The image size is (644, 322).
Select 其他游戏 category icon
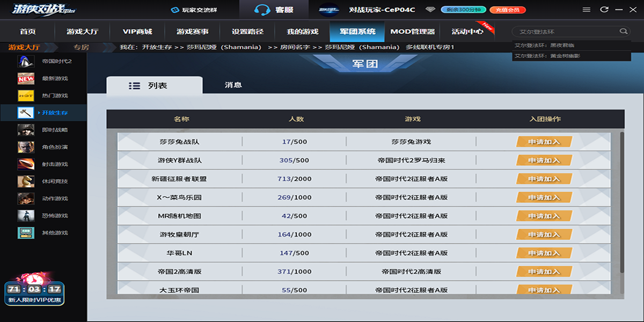(x=26, y=233)
